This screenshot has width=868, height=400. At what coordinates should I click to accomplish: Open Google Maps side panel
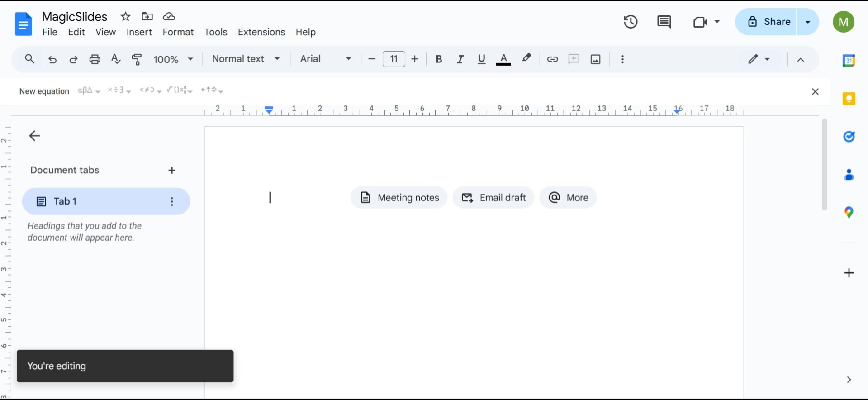pos(849,213)
